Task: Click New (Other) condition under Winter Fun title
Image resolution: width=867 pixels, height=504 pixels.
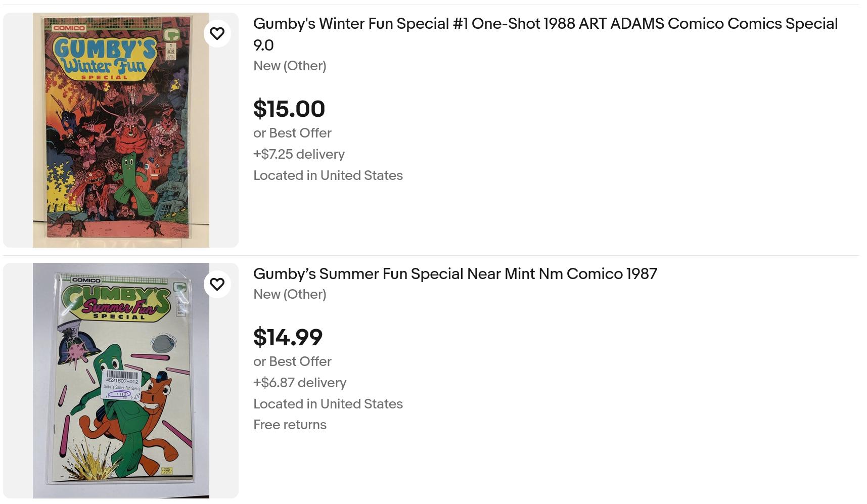Action: [x=290, y=66]
